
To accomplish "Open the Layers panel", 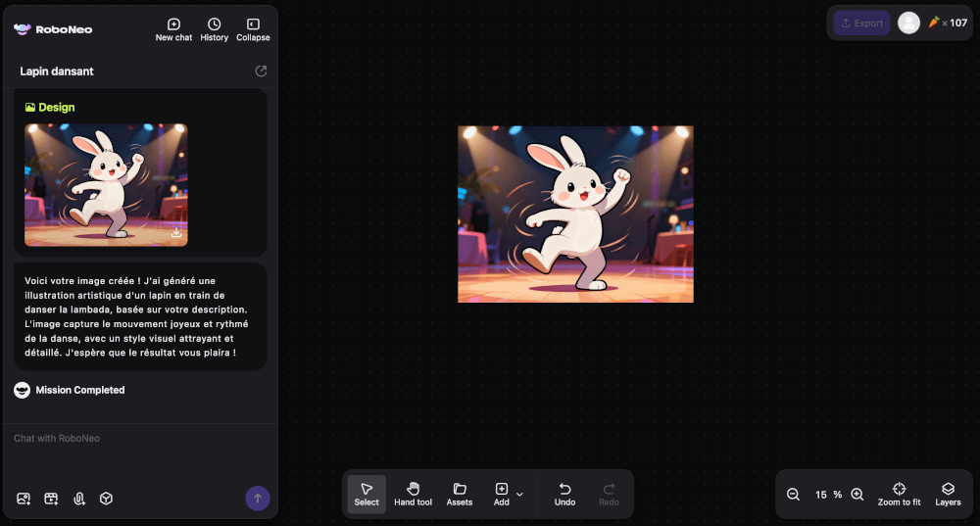I will coord(948,494).
